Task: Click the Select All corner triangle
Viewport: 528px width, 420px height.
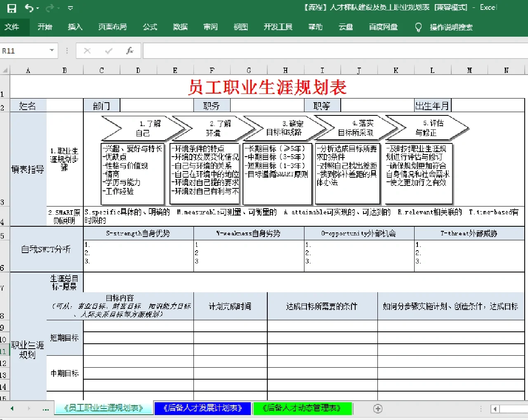Action: click(x=5, y=70)
